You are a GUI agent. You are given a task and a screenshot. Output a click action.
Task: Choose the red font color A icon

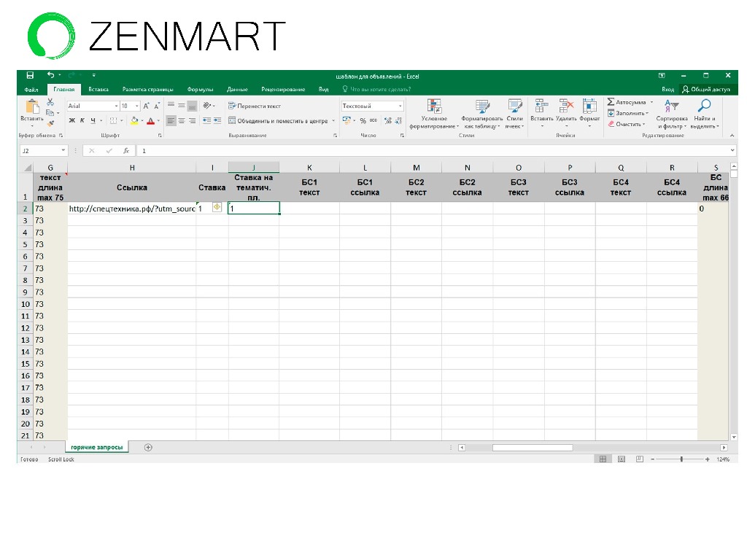[x=150, y=121]
